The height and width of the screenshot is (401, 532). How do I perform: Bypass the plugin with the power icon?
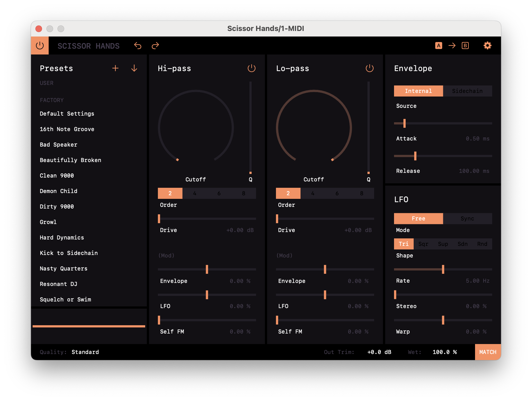click(x=40, y=45)
